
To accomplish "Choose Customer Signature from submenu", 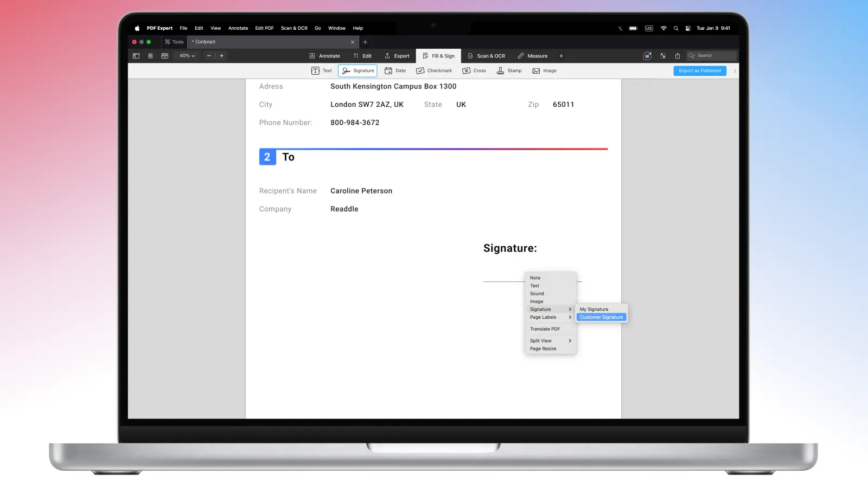I will pos(601,317).
